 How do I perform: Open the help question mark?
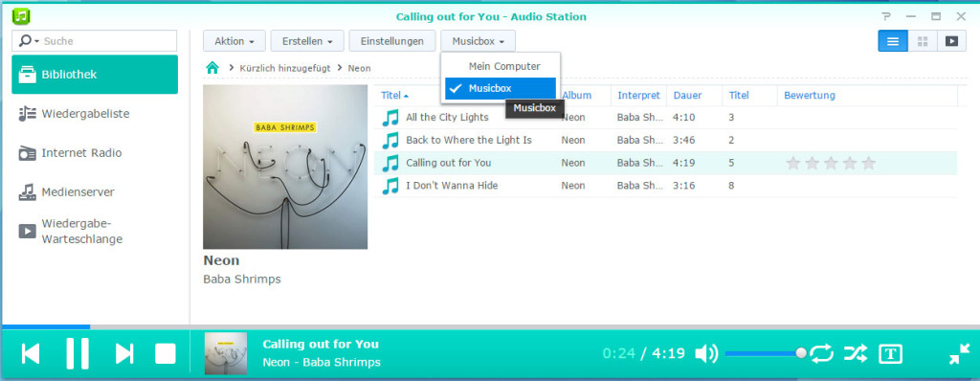point(886,17)
